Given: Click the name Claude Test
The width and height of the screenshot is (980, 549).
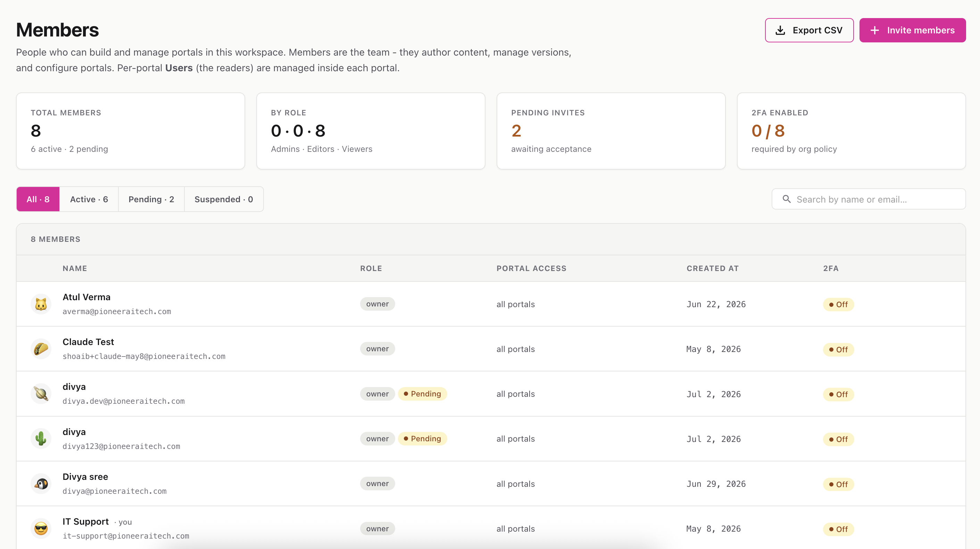Looking at the screenshot, I should pos(88,342).
